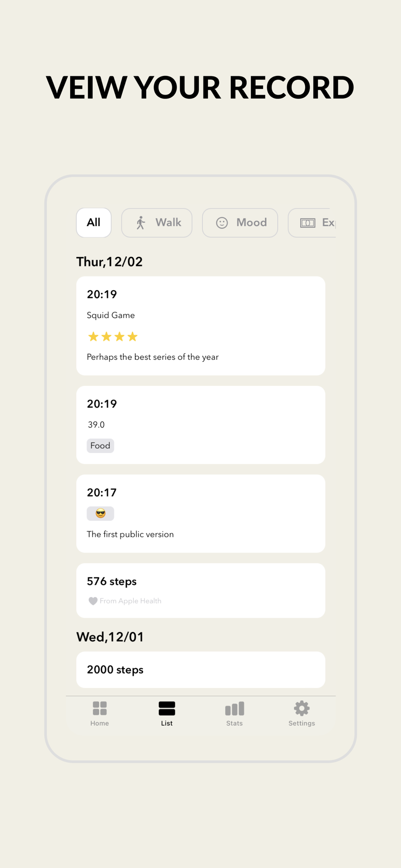Open the Squid Game record card

click(x=200, y=325)
